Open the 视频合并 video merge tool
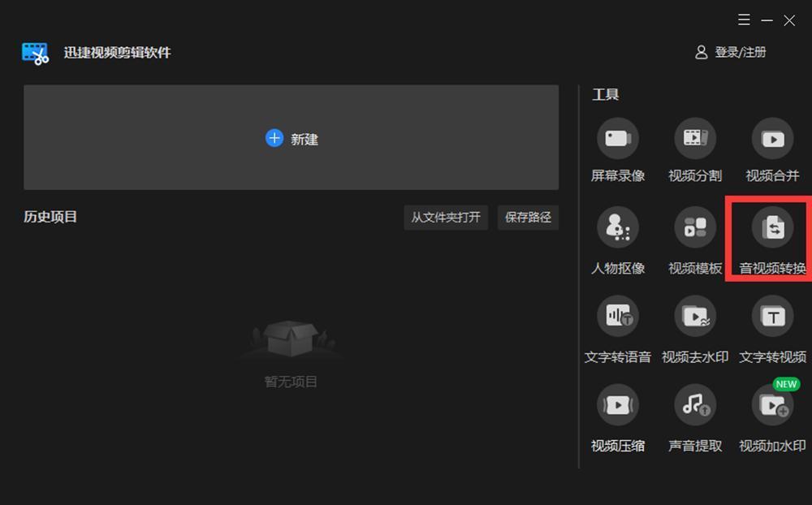This screenshot has width=812, height=505. (x=772, y=138)
